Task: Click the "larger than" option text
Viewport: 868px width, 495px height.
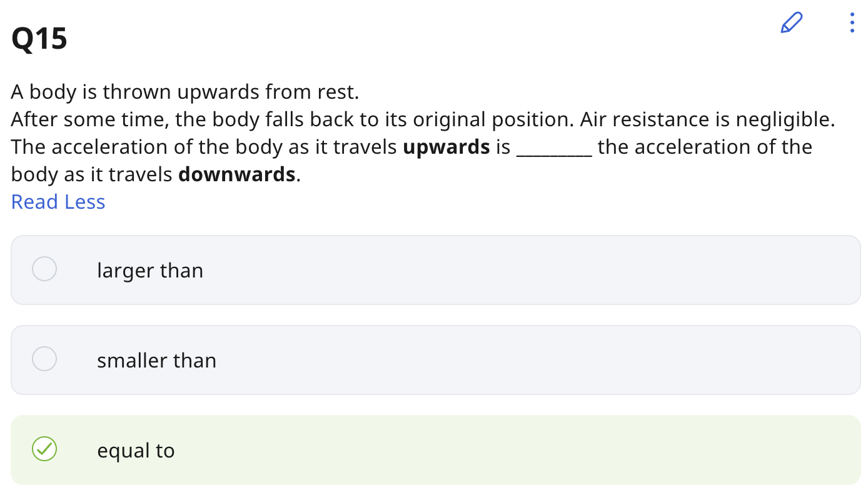Action: click(x=150, y=271)
